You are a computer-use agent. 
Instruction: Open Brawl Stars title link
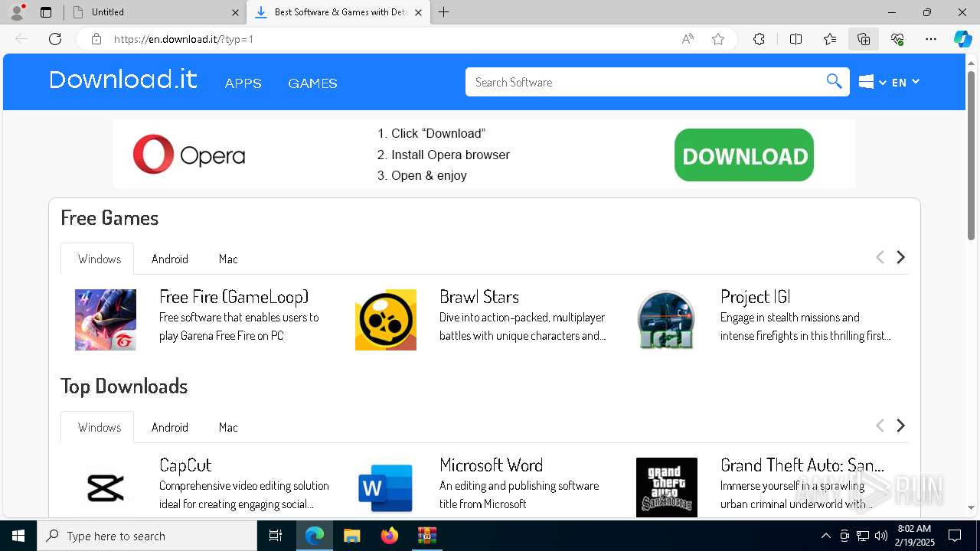click(x=479, y=296)
